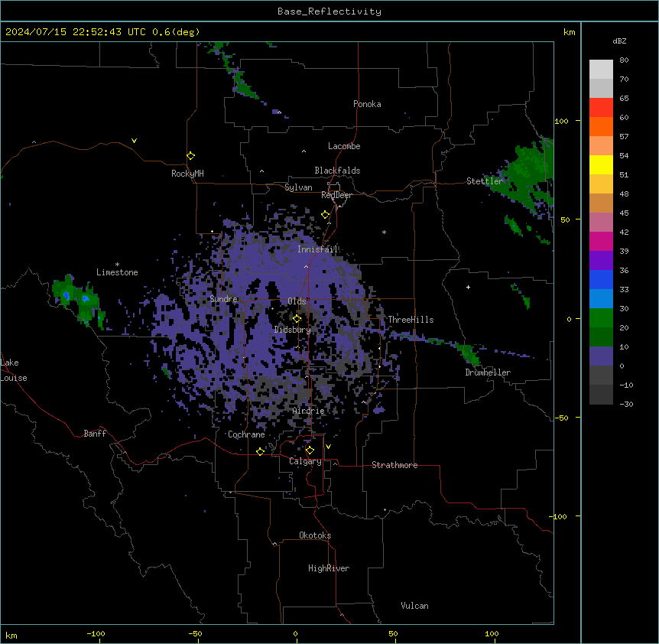This screenshot has height=644, width=659.
Task: Click the Didsbury label
Action: point(292,330)
